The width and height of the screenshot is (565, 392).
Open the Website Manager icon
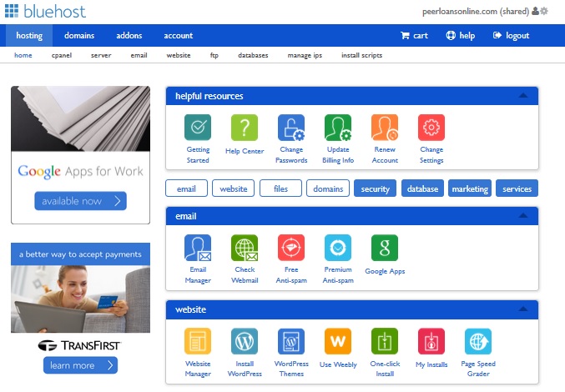[198, 341]
